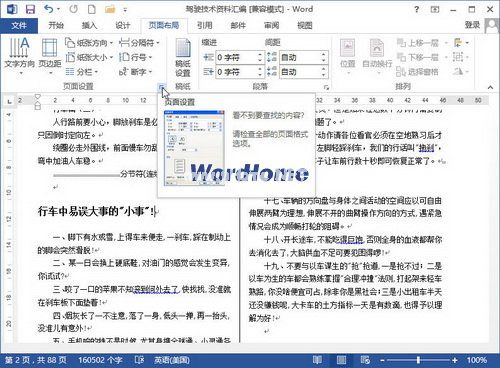Switch to Print Layout view icon

coord(341,360)
